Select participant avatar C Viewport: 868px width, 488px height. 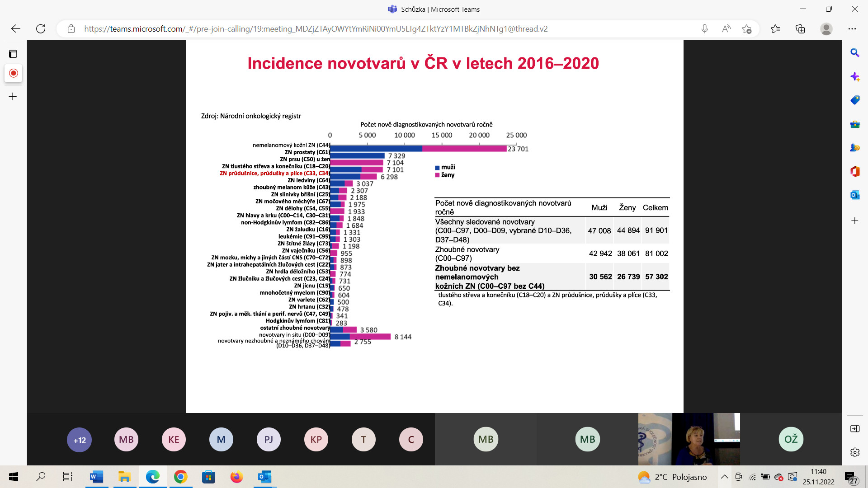[411, 439]
